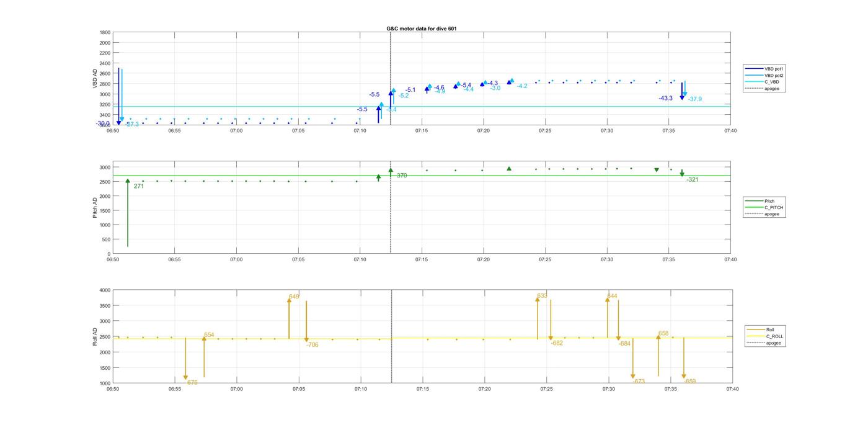This screenshot has height=430, width=868.
Task: Click the "633" roll data label
Action: tap(542, 296)
